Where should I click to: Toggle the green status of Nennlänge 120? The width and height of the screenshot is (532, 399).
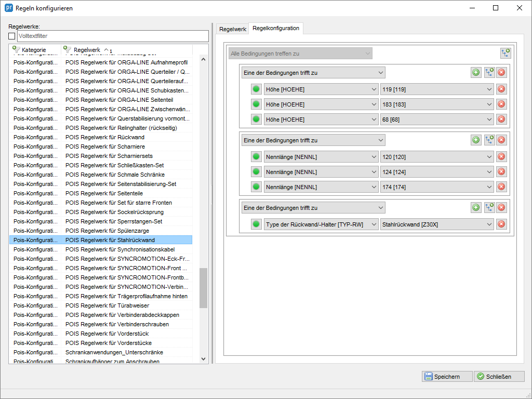[256, 157]
